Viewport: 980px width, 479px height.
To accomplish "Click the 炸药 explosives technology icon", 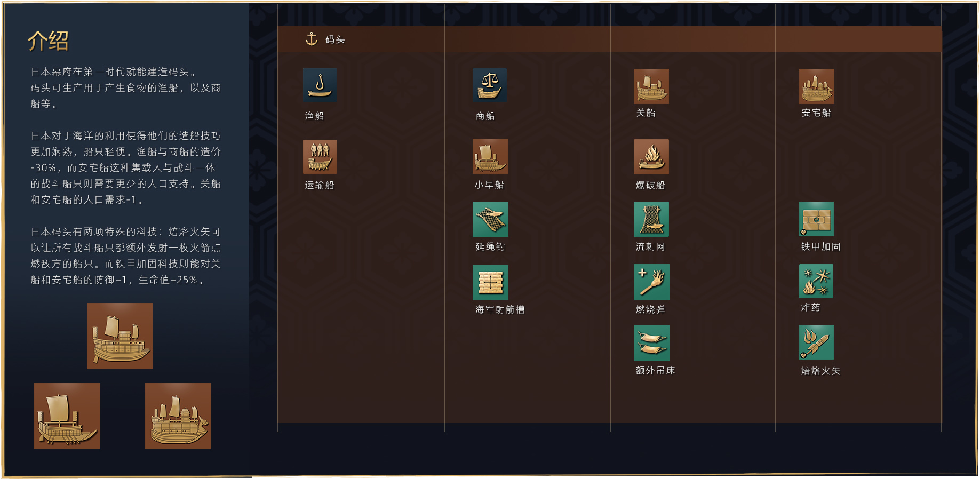I will pos(816,281).
